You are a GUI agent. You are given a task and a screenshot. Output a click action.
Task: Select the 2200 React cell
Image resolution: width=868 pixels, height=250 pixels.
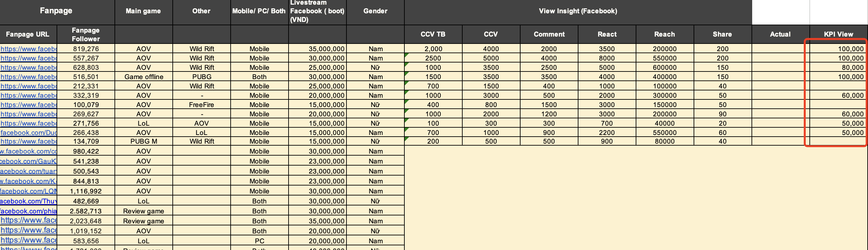click(607, 133)
